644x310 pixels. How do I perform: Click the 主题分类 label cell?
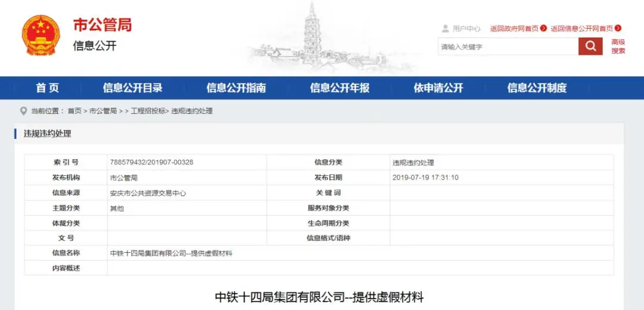tap(66, 208)
